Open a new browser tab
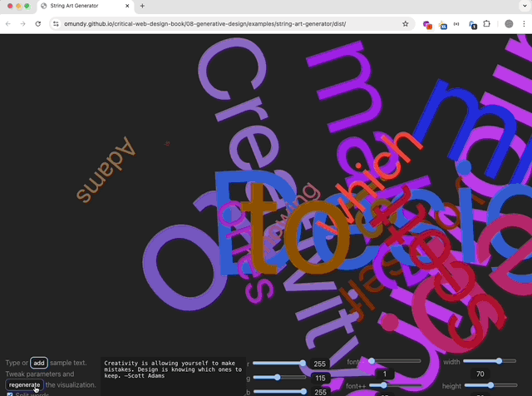Screen dimensions: 532x396 pos(142,6)
